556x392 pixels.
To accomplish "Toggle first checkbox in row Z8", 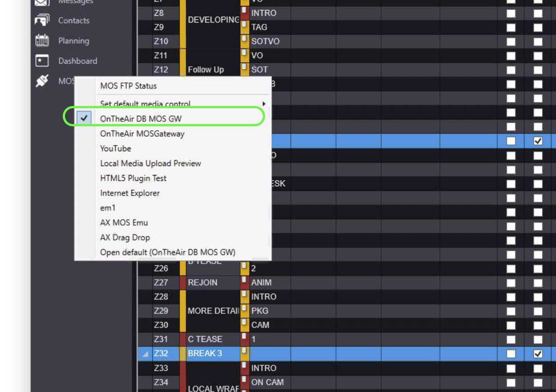I will [x=511, y=14].
